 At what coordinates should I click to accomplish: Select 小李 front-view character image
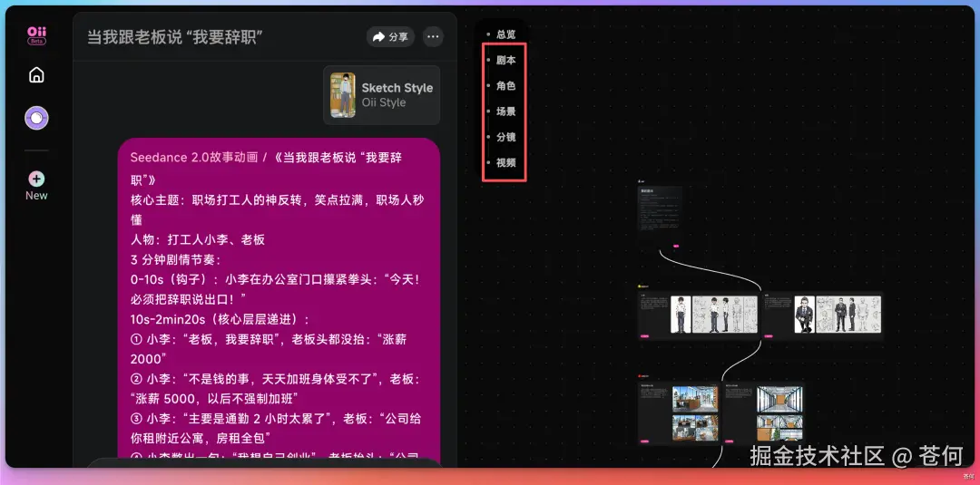[x=681, y=314]
